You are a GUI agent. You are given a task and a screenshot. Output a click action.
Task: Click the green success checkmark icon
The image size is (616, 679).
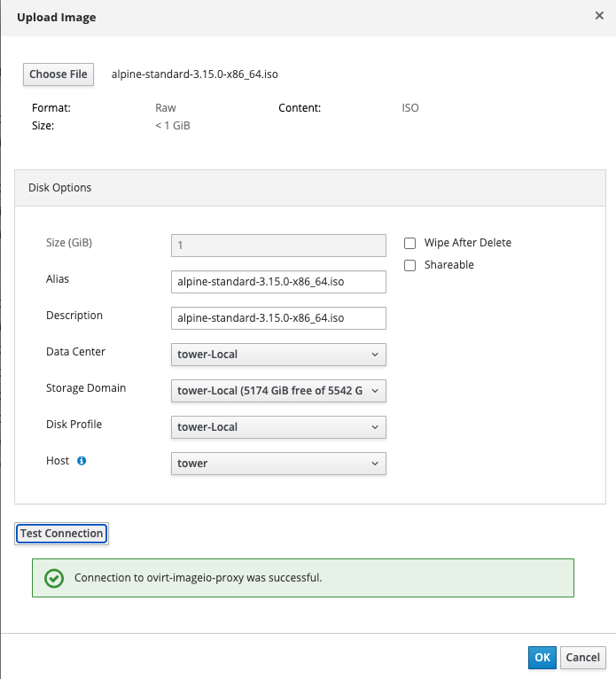pos(54,578)
